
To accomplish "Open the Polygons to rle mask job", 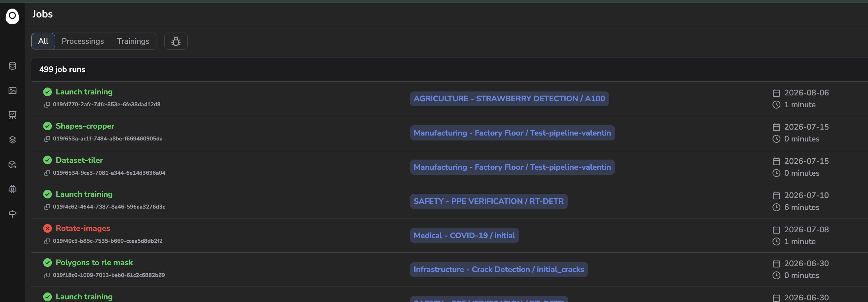I will (x=94, y=263).
